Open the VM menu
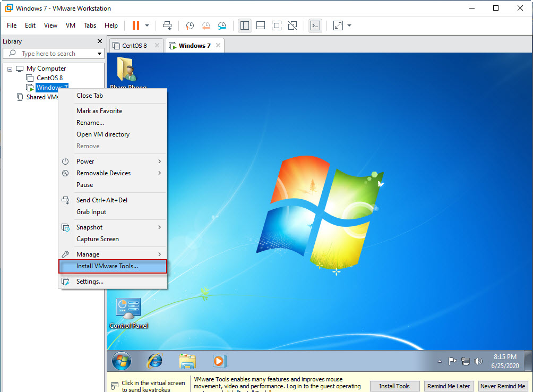 70,25
